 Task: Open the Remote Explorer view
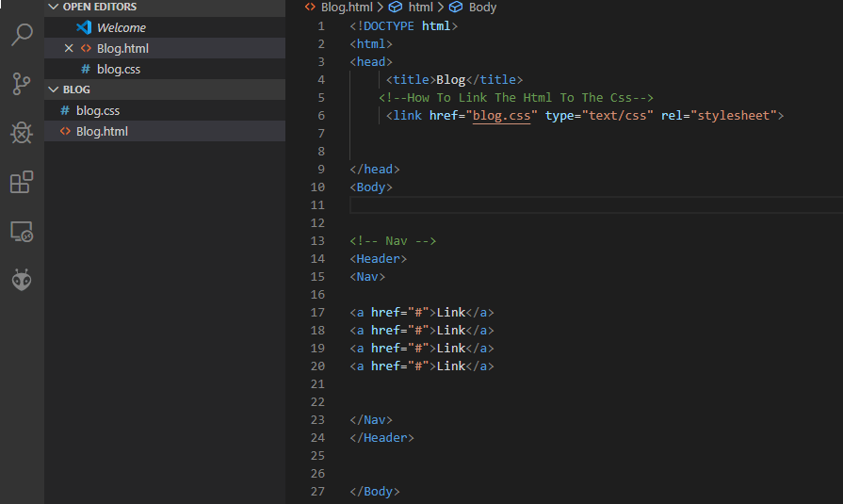click(x=22, y=231)
